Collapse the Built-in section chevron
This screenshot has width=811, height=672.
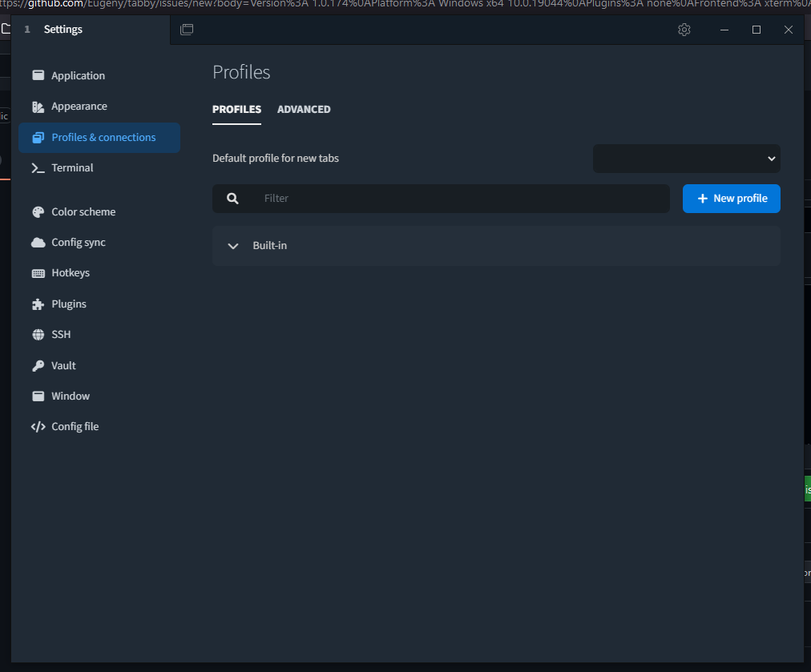[232, 245]
